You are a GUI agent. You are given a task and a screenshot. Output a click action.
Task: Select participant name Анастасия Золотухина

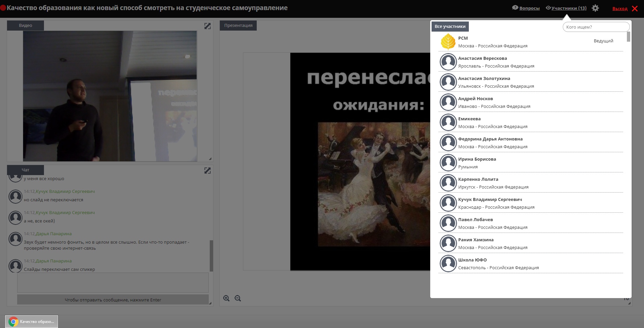point(484,78)
